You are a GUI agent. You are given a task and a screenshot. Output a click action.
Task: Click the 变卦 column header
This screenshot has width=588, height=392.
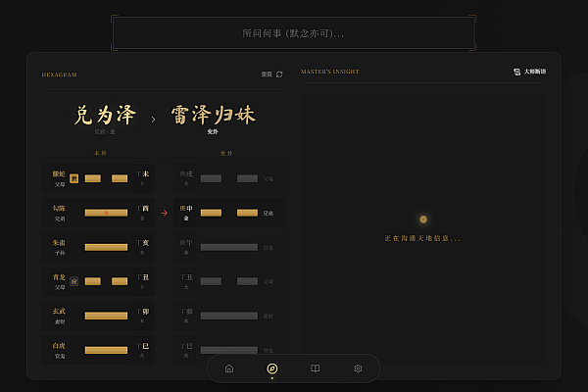point(226,153)
